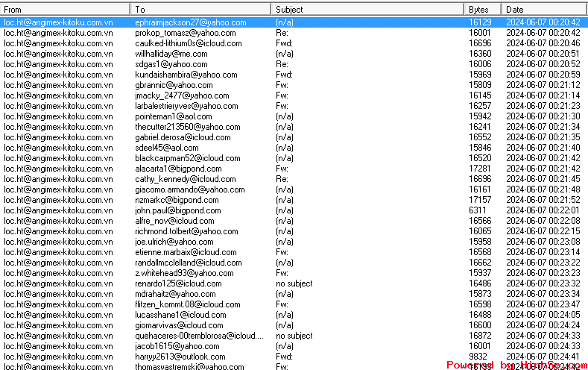Sort by the Subject column header
The image size is (588, 370).
367,10
